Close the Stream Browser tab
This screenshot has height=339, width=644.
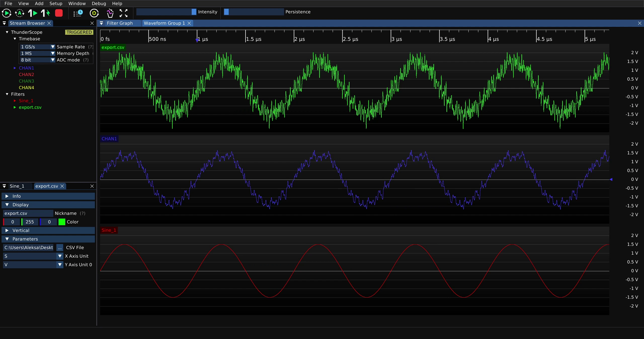49,23
